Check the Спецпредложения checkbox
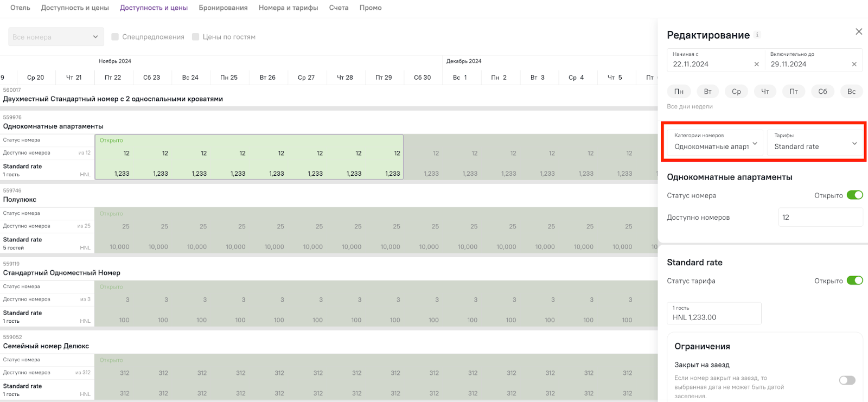This screenshot has height=402, width=868. point(115,37)
